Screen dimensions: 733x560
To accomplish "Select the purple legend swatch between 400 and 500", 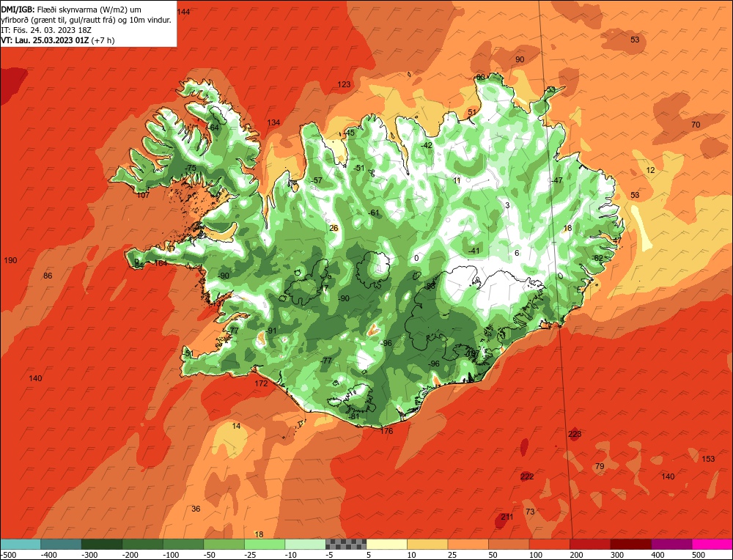I will point(671,544).
